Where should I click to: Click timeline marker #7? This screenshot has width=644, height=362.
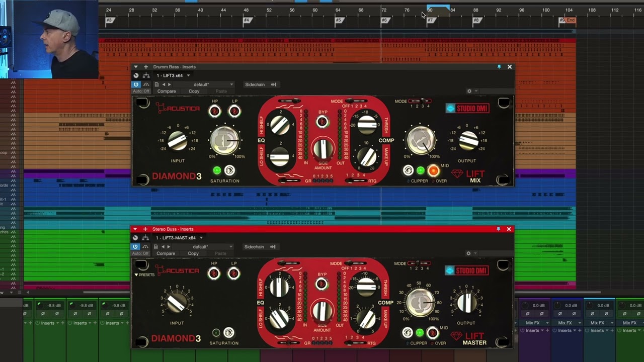430,21
